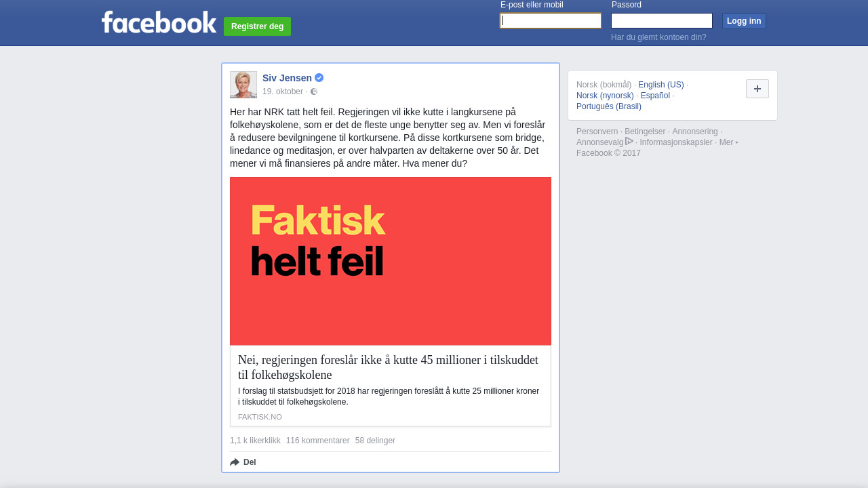Viewport: 868px width, 488px height.
Task: Open the Faktisk helt feil article image
Action: click(x=391, y=261)
